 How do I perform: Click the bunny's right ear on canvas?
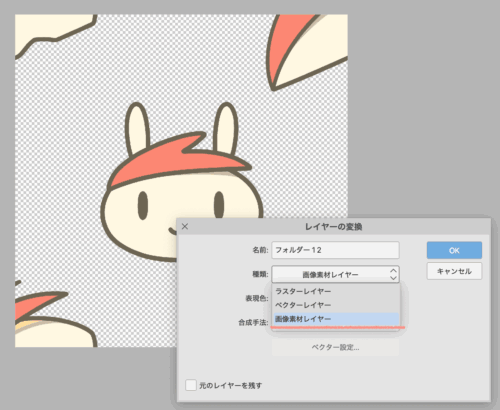click(x=226, y=128)
